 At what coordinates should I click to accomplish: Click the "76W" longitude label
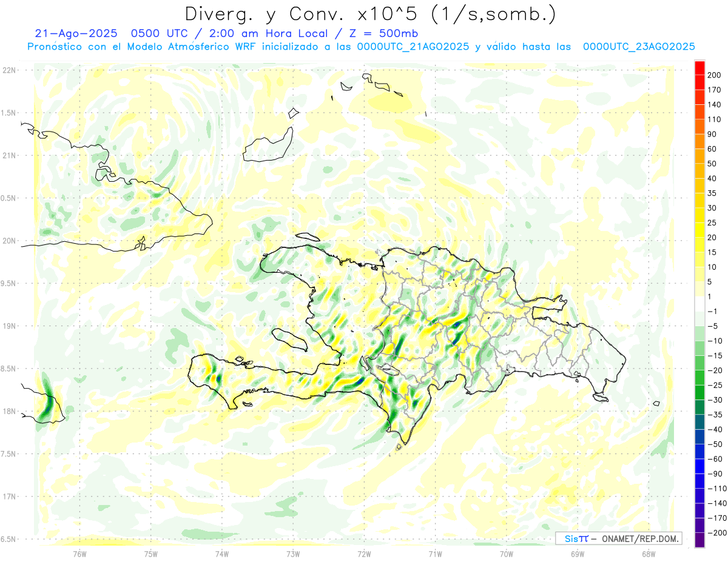pos(79,554)
